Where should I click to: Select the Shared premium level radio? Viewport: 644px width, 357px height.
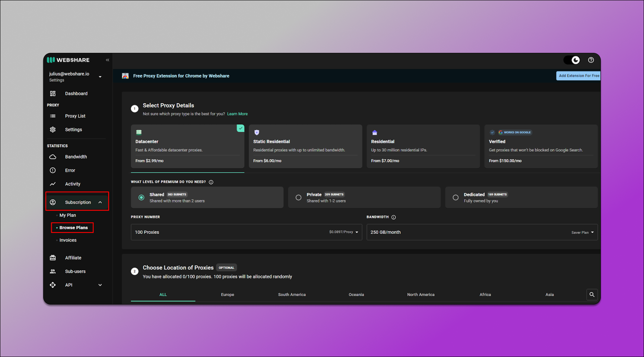(x=142, y=198)
